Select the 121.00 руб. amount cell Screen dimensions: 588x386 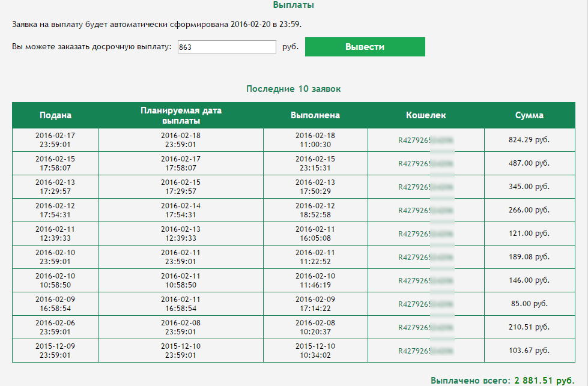click(529, 234)
